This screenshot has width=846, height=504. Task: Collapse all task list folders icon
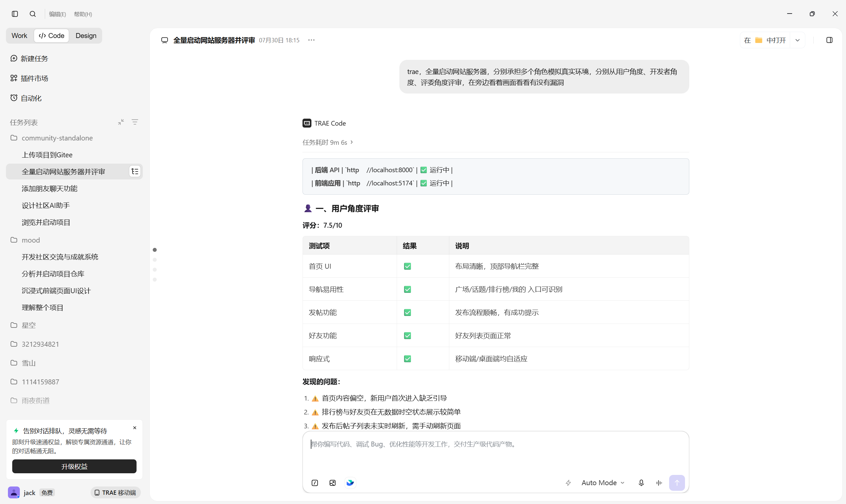pyautogui.click(x=121, y=122)
